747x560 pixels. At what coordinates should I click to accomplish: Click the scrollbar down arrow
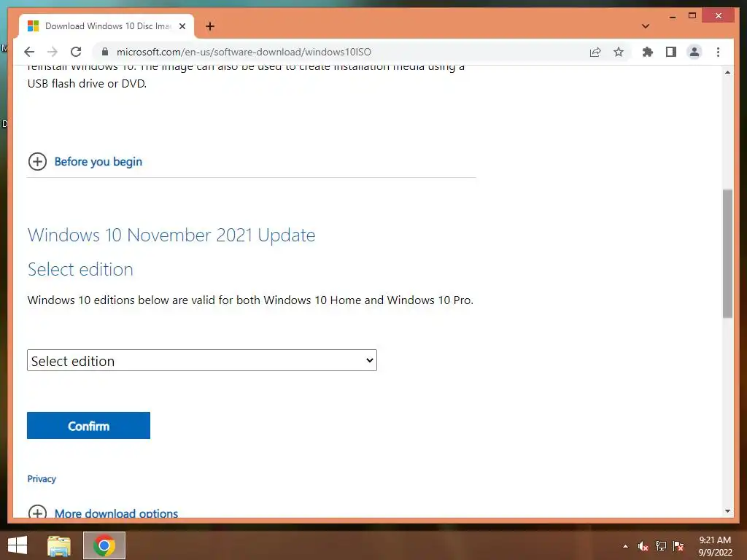(x=727, y=511)
